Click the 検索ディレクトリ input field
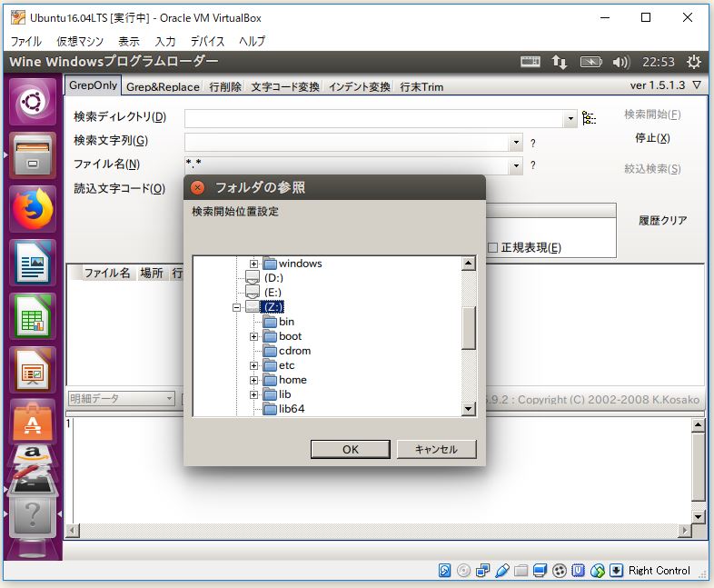Image resolution: width=714 pixels, height=588 pixels. click(374, 119)
